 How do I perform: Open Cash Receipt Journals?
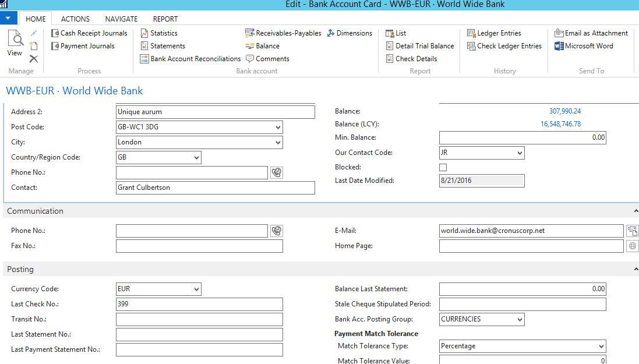coord(89,33)
